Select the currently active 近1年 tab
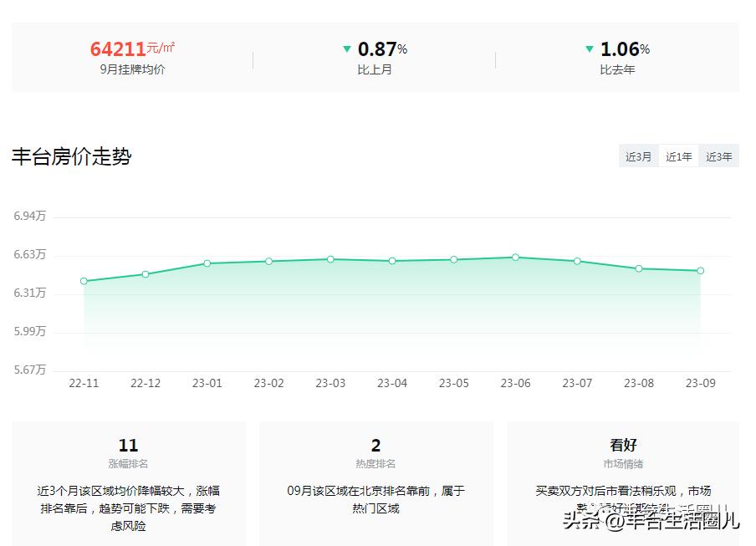The width and height of the screenshot is (756, 546). tap(678, 156)
